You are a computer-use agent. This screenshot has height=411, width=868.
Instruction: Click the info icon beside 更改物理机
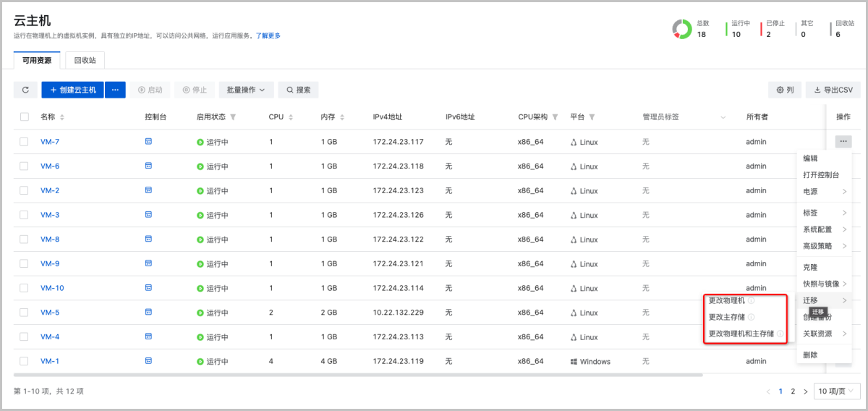pyautogui.click(x=751, y=300)
